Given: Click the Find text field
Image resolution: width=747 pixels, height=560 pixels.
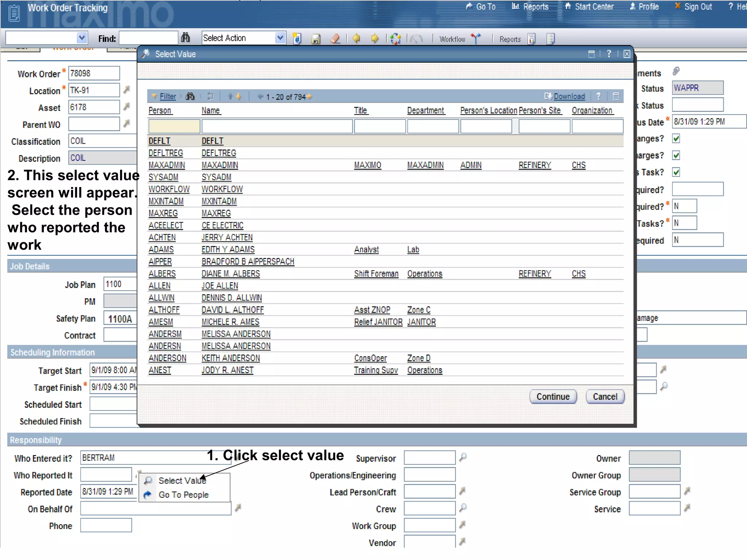Looking at the screenshot, I should coord(148,38).
